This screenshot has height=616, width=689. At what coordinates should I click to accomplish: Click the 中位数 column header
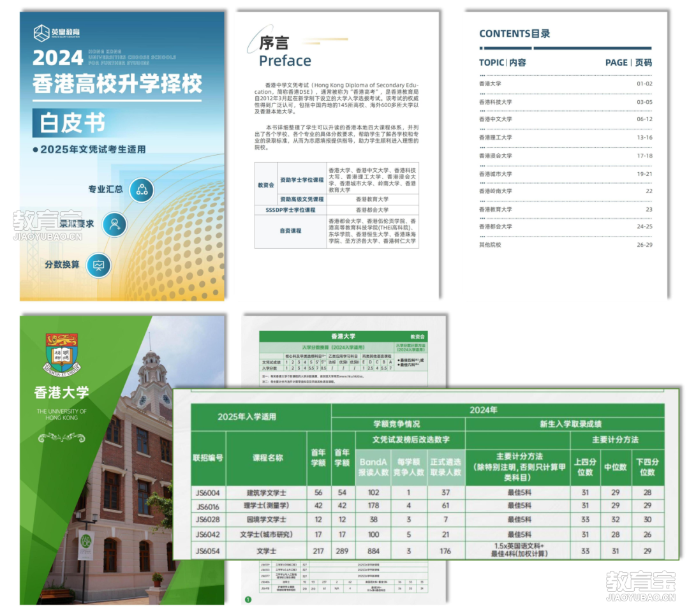(x=615, y=467)
